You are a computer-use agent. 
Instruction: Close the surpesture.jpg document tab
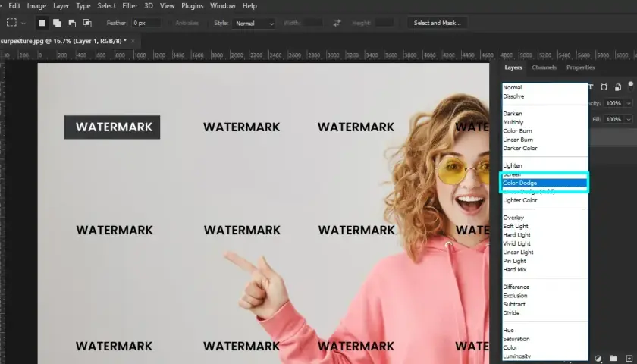pos(133,41)
